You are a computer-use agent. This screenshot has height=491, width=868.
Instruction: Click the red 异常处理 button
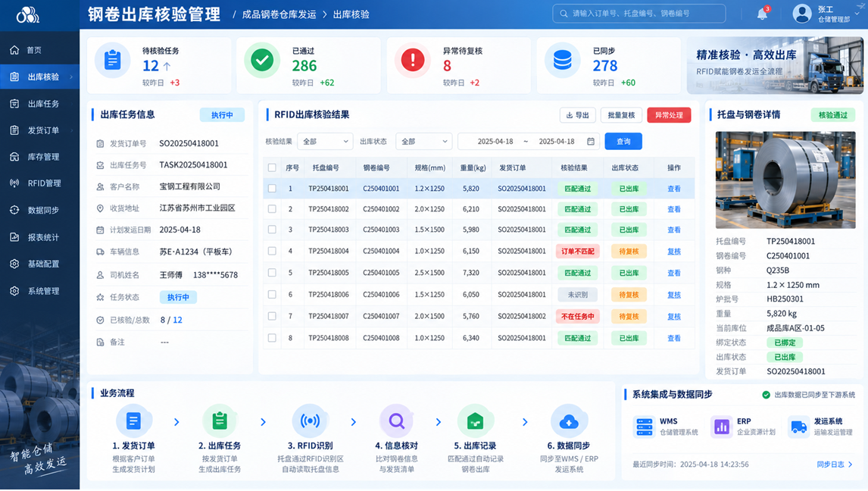pos(669,115)
